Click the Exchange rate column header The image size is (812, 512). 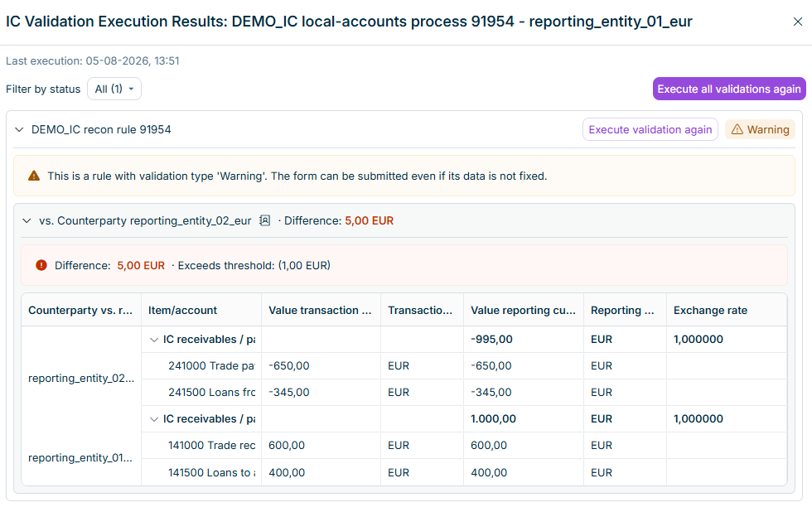click(726, 310)
